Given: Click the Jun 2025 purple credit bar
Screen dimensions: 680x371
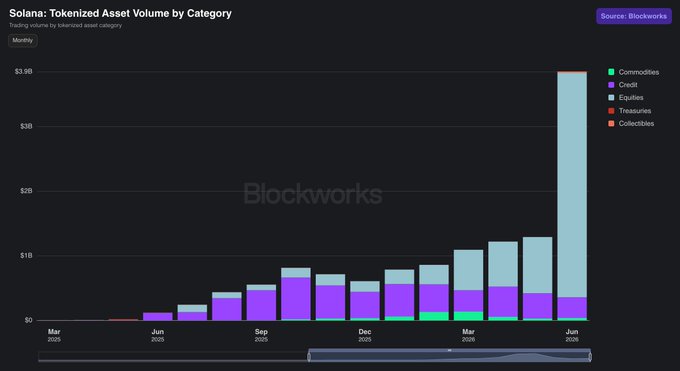Looking at the screenshot, I should (157, 316).
